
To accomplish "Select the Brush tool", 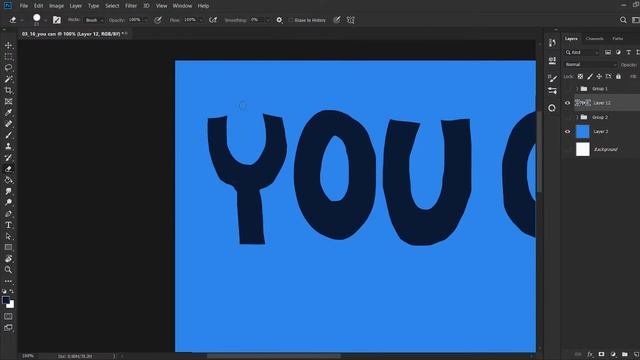I will coord(8,135).
